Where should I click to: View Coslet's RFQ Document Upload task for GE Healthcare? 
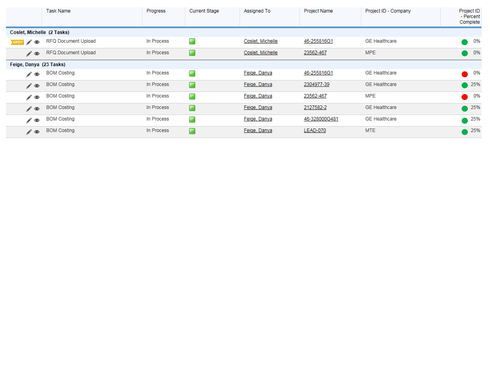click(37, 42)
